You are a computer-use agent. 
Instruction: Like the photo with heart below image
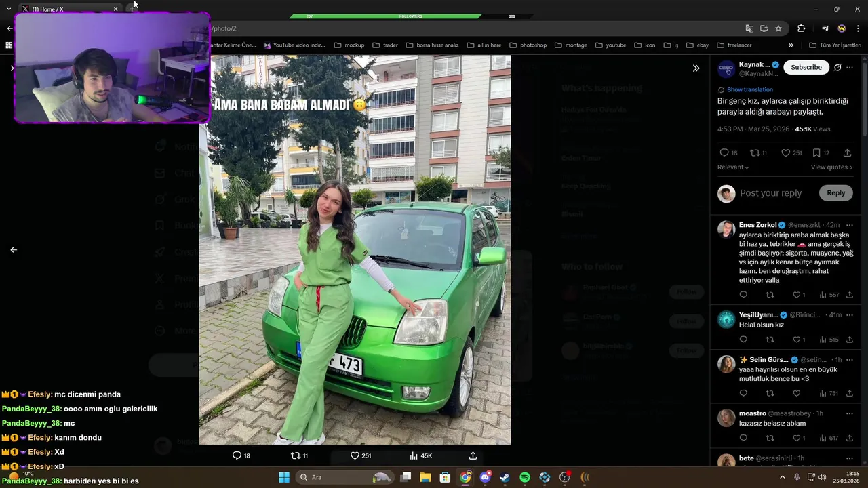355,455
